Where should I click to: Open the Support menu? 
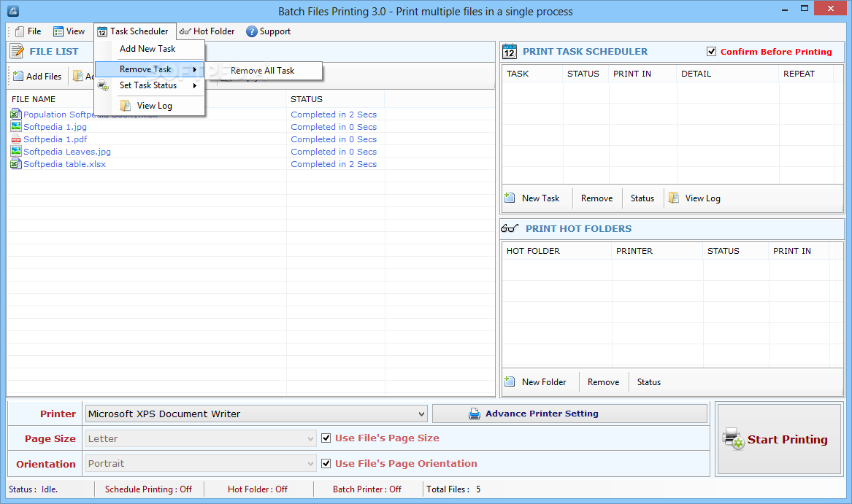click(x=269, y=31)
